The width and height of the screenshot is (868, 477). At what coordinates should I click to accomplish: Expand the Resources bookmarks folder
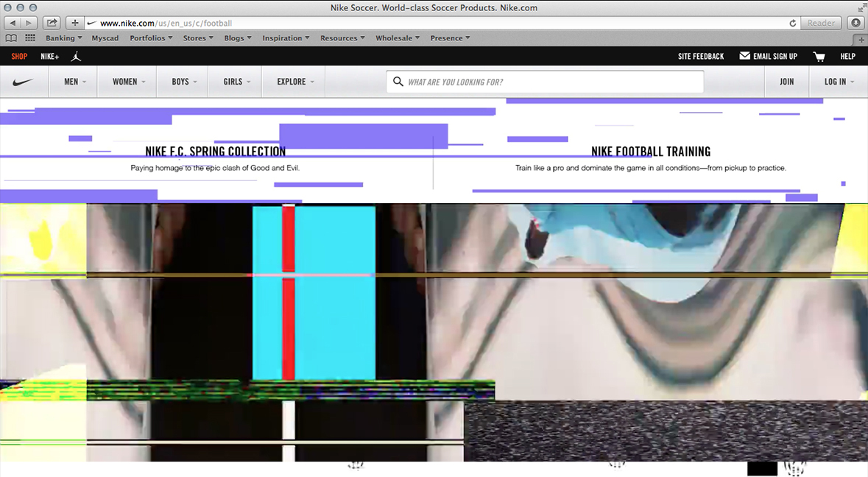342,38
